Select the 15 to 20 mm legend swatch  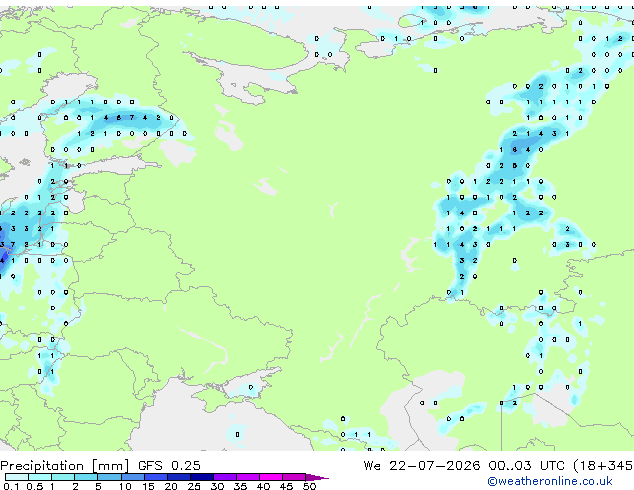click(155, 477)
